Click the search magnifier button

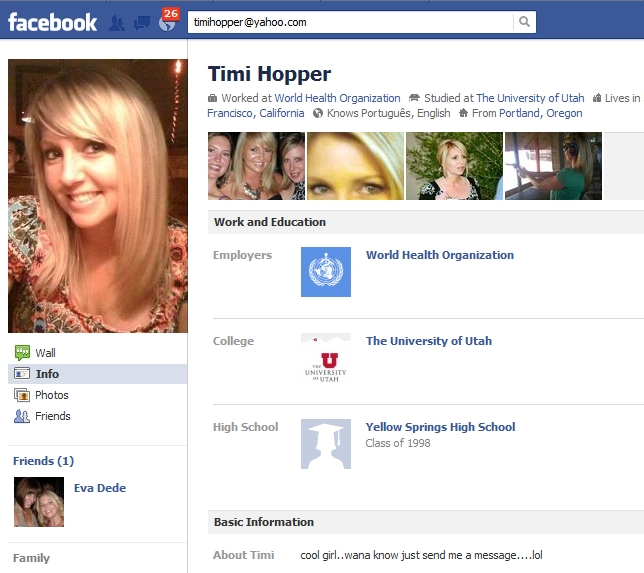pos(524,22)
